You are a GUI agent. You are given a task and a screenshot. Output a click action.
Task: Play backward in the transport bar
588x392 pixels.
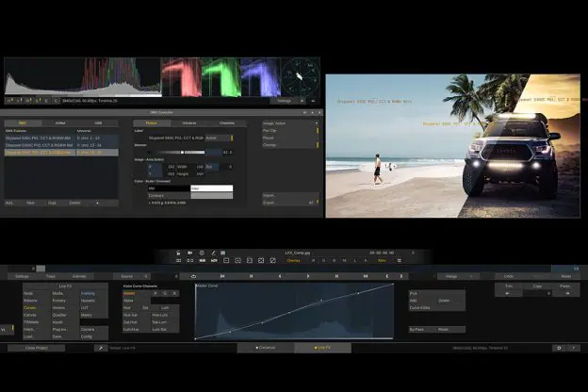coord(280,276)
